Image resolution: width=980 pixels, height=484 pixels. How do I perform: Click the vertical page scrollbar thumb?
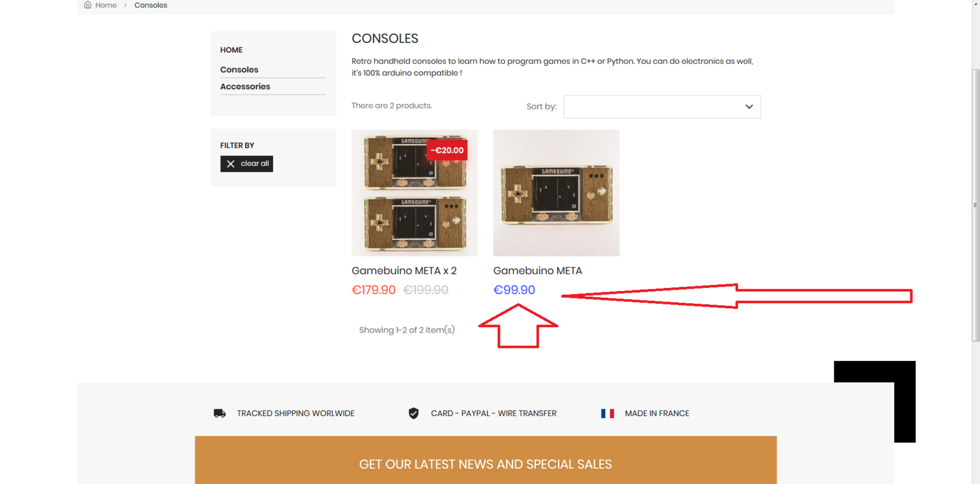tap(976, 205)
